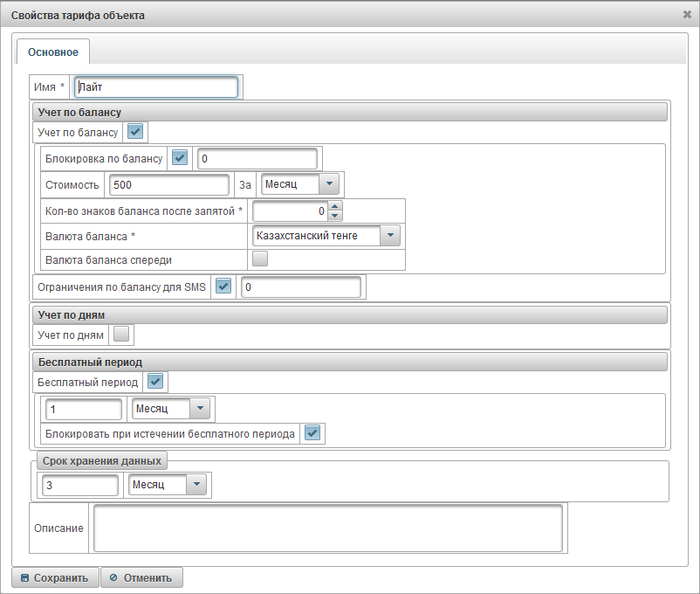This screenshot has height=594, width=700.
Task: Click the Стоимость cost field
Action: (x=168, y=184)
